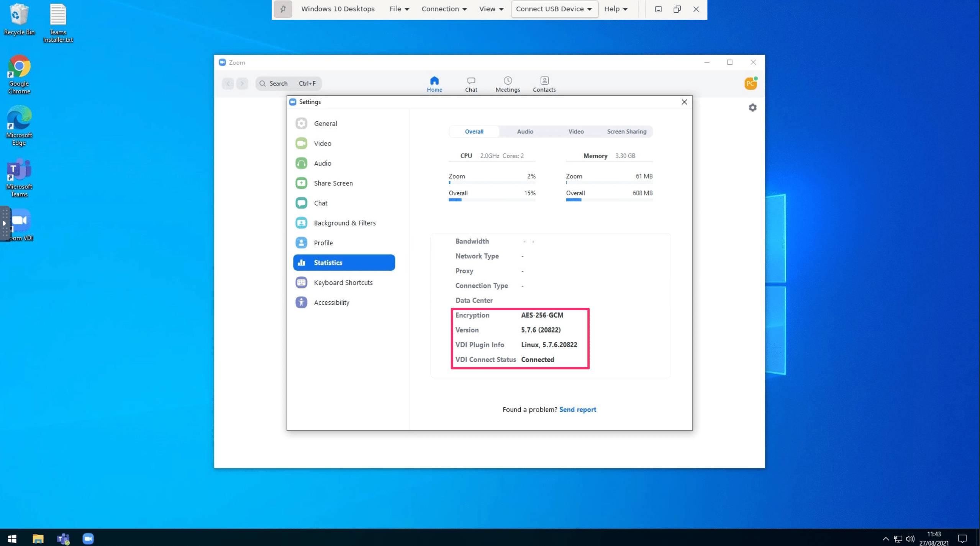Open the notification center icon

pos(962,538)
